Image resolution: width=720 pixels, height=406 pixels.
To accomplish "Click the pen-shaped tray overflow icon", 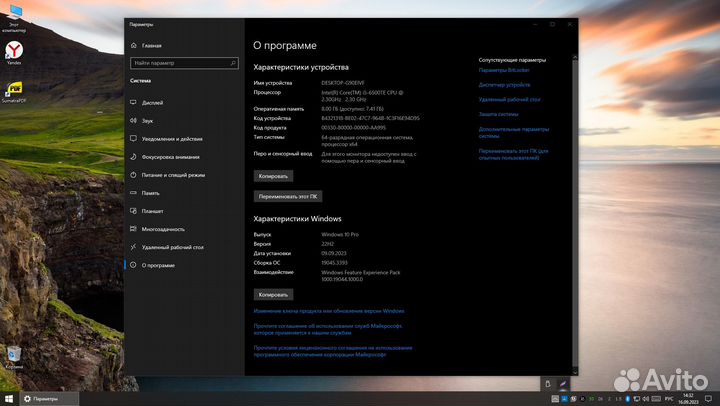I will tap(563, 384).
